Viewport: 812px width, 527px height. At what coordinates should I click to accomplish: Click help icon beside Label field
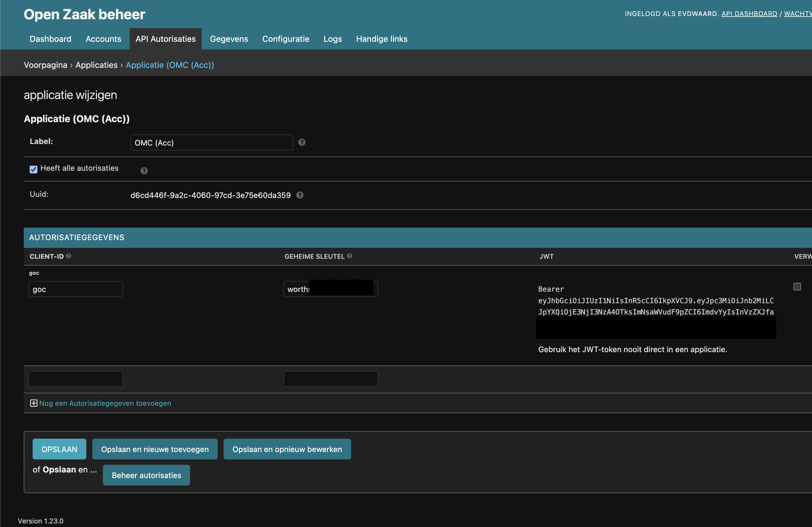pos(302,143)
